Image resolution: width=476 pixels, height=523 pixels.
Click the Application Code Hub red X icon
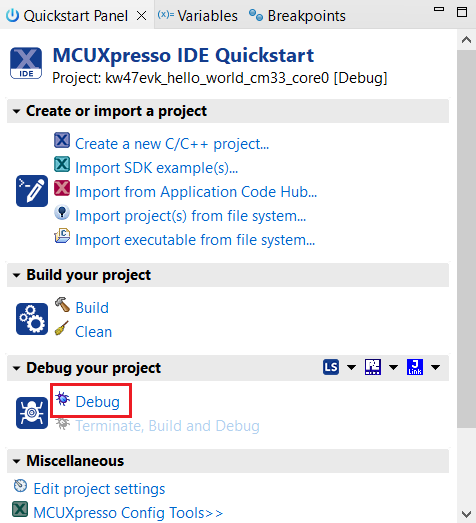[62, 188]
